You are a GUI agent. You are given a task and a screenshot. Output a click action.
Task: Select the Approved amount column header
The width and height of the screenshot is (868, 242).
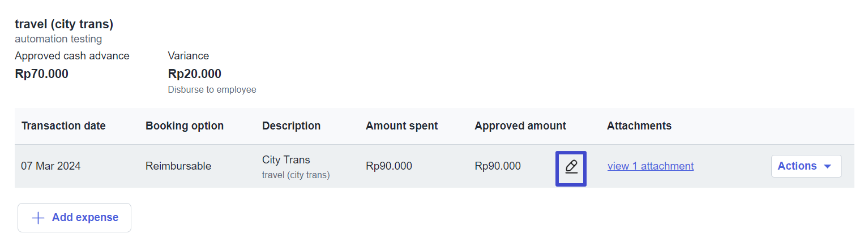[520, 126]
